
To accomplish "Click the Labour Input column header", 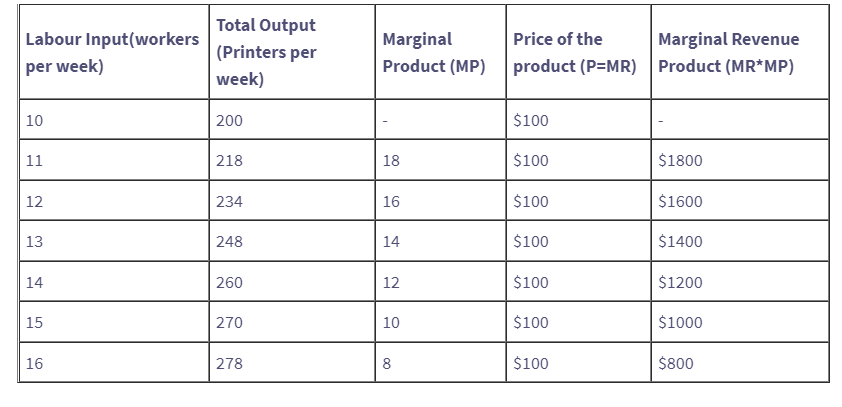I will [x=112, y=53].
